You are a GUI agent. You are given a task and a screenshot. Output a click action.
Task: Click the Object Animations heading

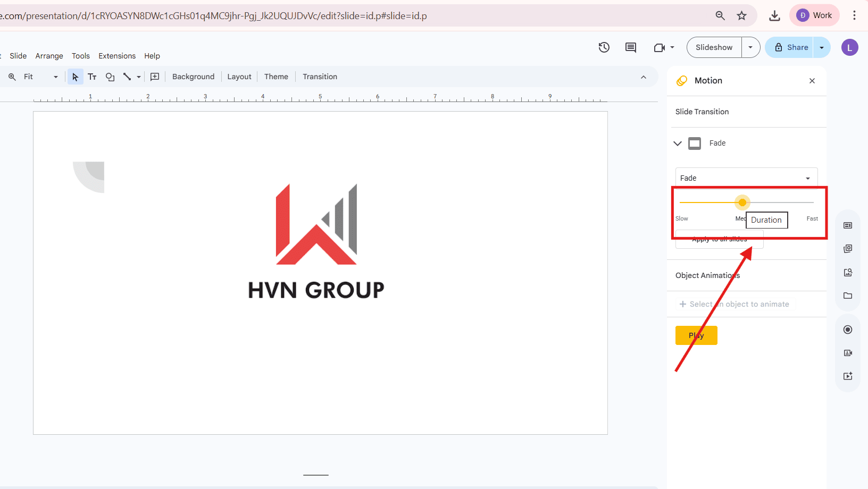pos(707,275)
